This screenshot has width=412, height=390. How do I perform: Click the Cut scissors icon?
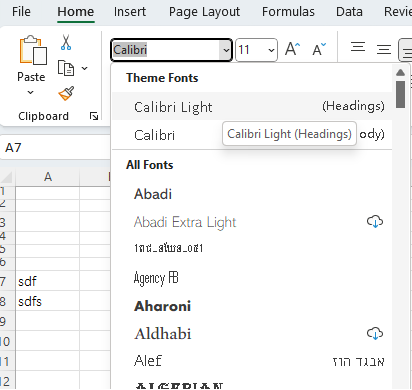coord(66,42)
